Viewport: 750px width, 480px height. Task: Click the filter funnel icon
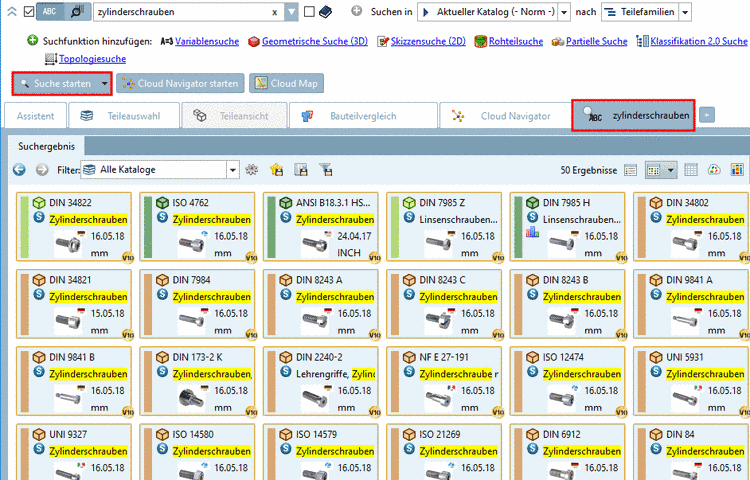point(326,170)
